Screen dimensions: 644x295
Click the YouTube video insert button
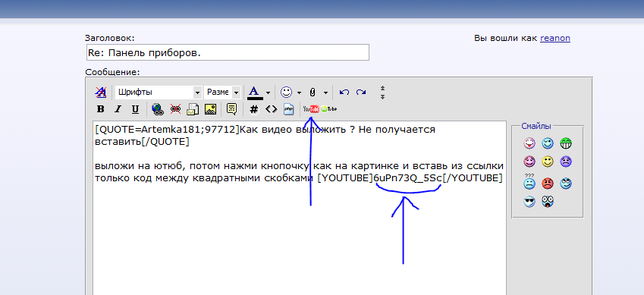(311, 109)
